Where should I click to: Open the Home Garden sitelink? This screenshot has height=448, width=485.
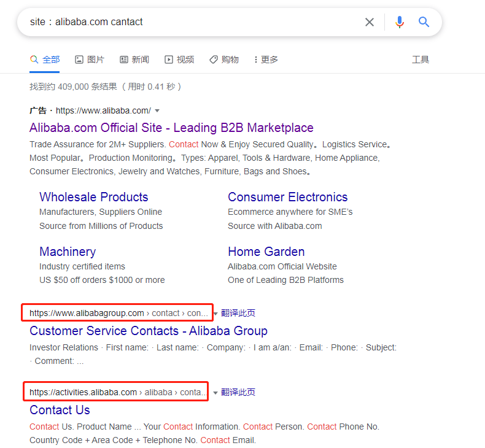coord(266,252)
